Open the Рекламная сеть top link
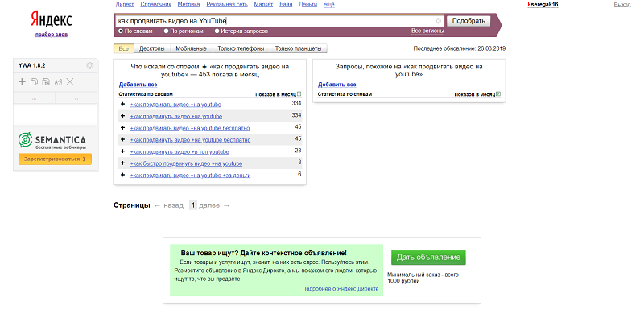Viewport: 644px width, 314px height. (x=227, y=5)
